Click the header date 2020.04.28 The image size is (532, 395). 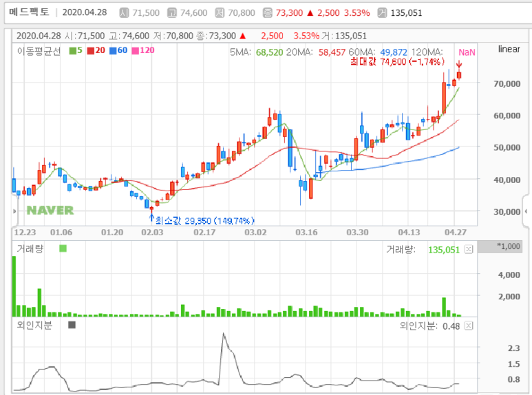pyautogui.click(x=85, y=12)
